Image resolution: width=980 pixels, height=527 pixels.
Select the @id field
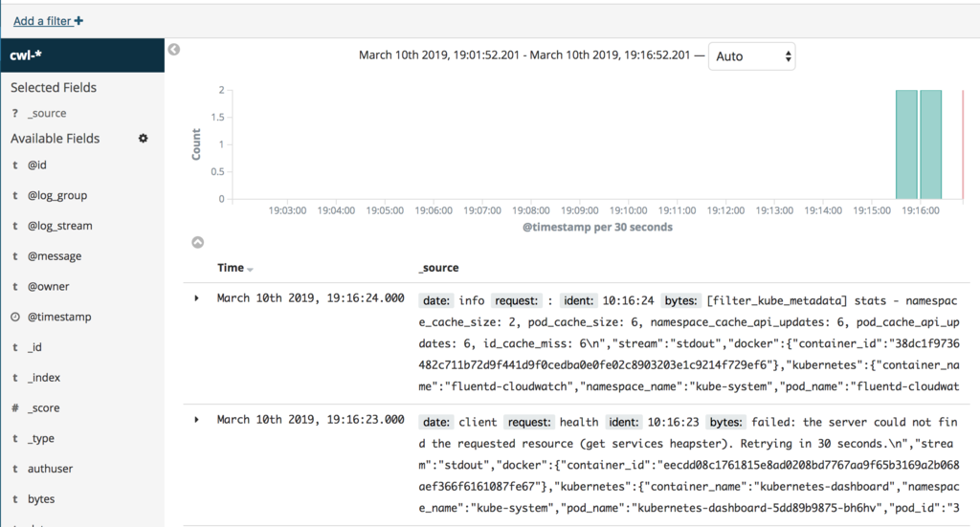click(x=37, y=165)
